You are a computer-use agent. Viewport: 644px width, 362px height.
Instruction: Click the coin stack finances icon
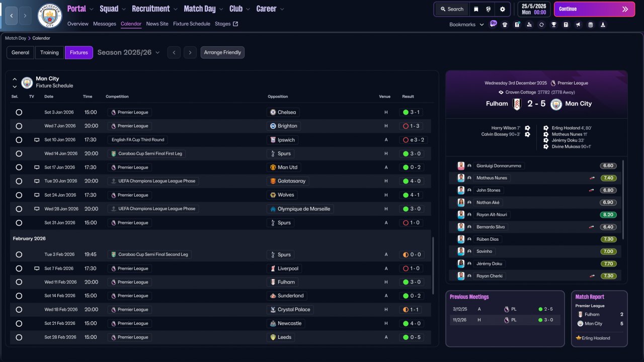(x=590, y=25)
